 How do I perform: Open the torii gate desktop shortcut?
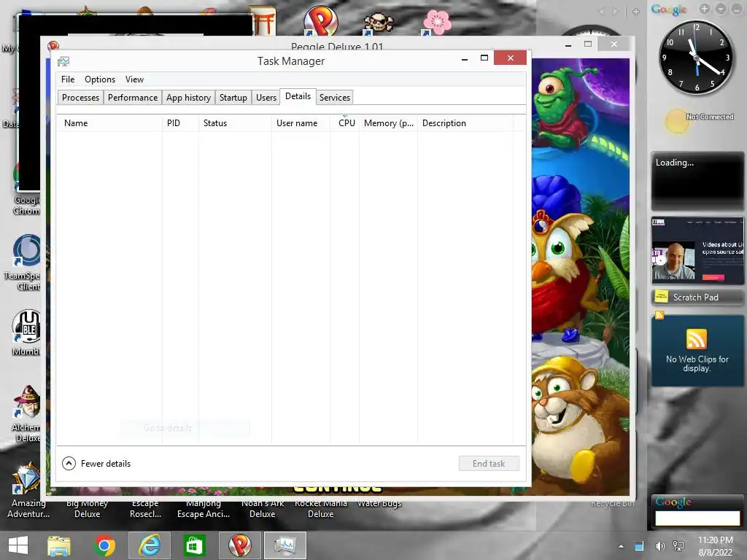coord(263,20)
